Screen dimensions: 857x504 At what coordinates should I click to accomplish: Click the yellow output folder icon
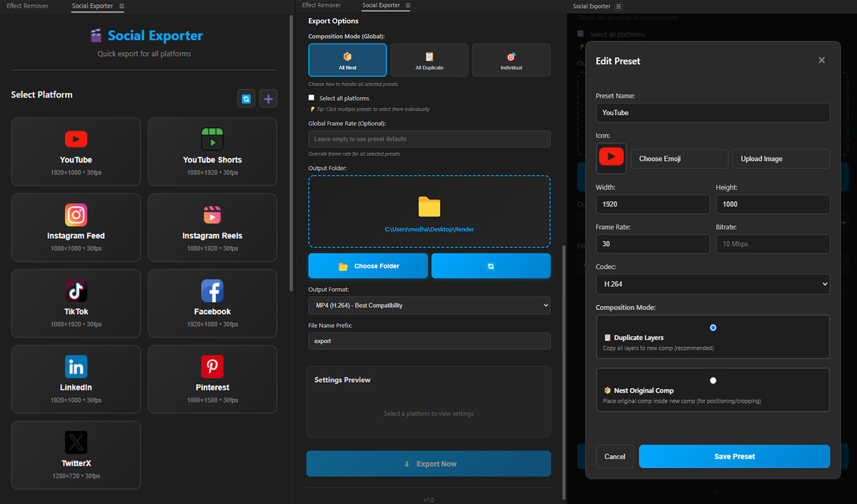(x=429, y=207)
